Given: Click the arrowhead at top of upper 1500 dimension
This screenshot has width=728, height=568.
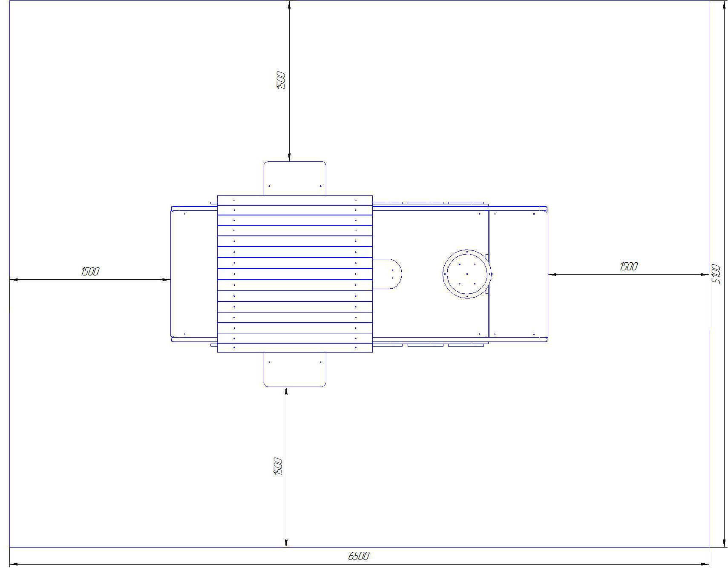Looking at the screenshot, I should [x=289, y=5].
